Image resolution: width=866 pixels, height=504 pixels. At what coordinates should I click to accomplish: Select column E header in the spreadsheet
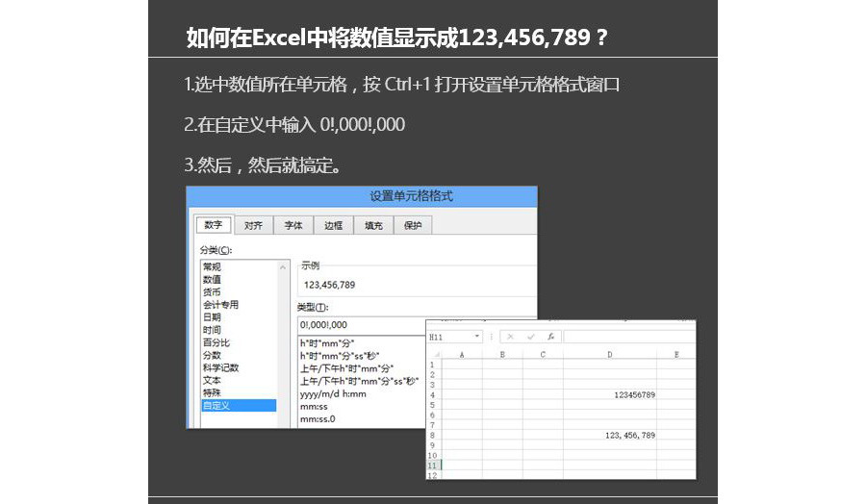pos(676,354)
